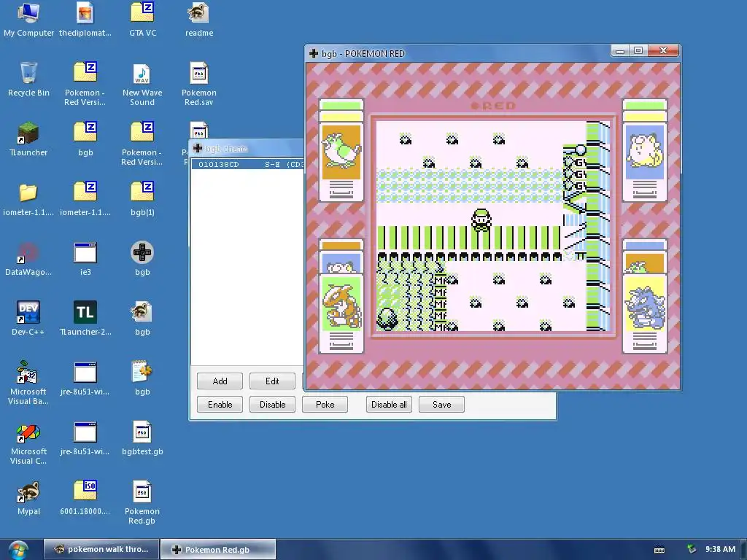Select the bgb(1) zip archive
Screen dimensions: 747x560
pos(142,199)
